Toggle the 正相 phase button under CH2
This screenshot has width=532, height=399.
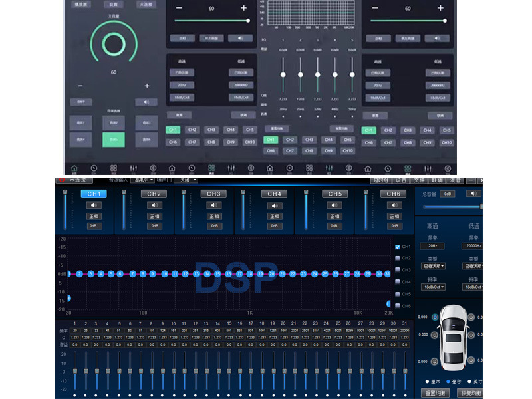(154, 216)
